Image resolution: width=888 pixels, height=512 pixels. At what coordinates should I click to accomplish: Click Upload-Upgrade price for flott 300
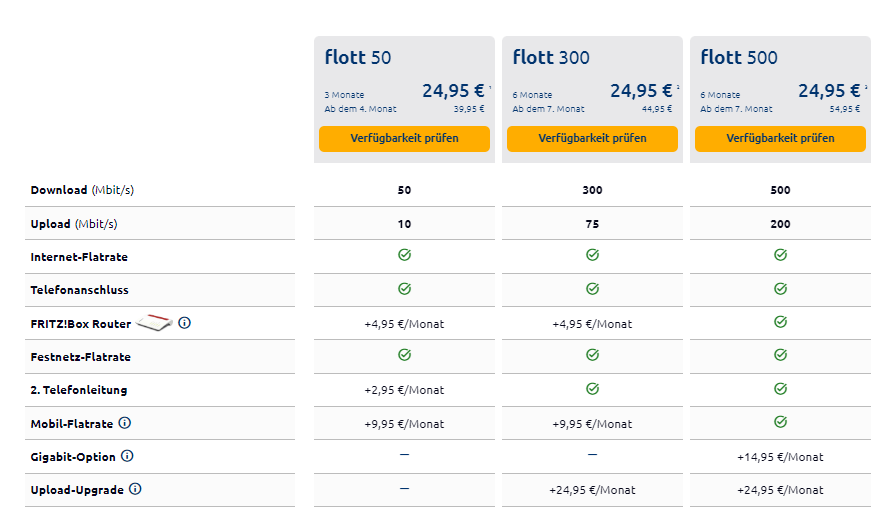[592, 490]
